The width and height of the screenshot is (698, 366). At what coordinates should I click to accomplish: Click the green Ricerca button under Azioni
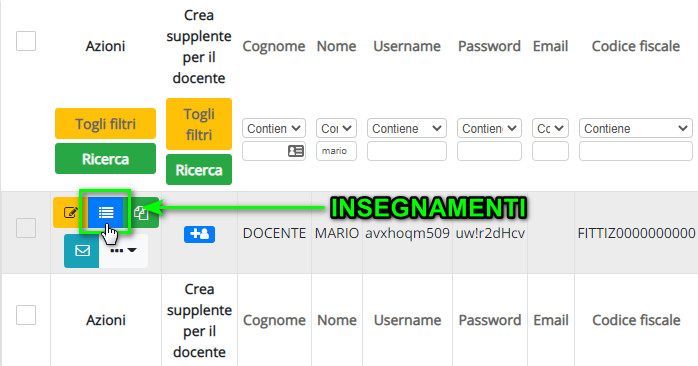[106, 159]
